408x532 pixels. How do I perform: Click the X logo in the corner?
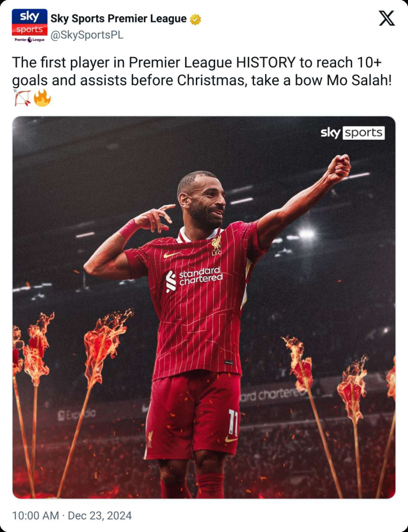387,18
